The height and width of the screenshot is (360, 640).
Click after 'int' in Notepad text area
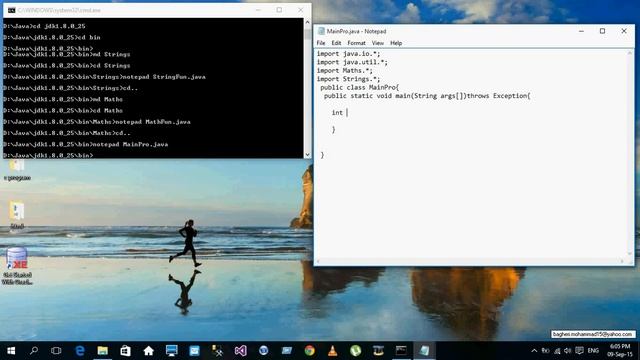tap(347, 113)
